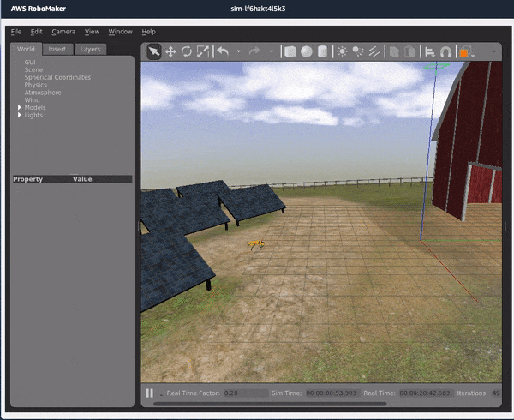Viewport: 514px width, 420px height.
Task: Switch to the World tab
Action: tap(26, 49)
